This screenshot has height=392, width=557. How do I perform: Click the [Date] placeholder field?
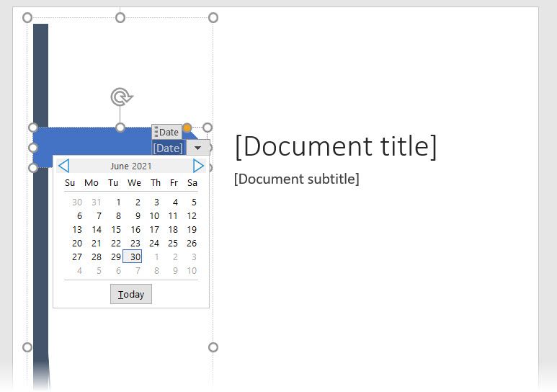pyautogui.click(x=168, y=148)
